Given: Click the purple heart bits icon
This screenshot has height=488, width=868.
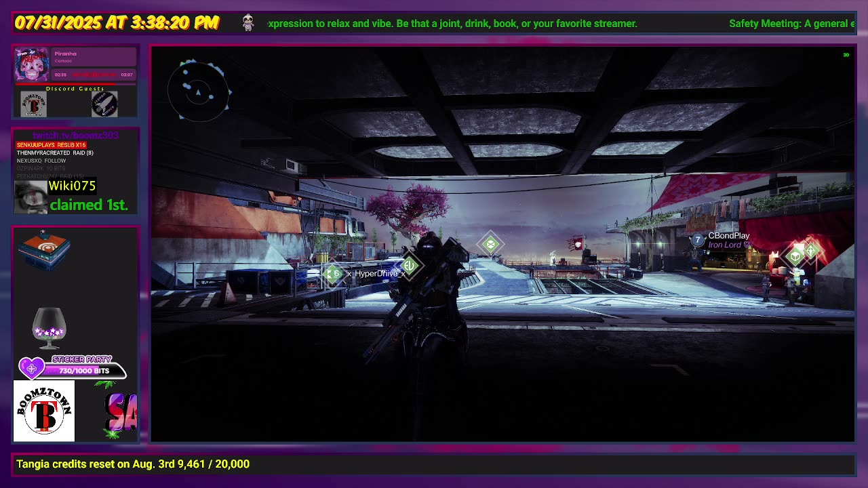Looking at the screenshot, I should point(31,368).
